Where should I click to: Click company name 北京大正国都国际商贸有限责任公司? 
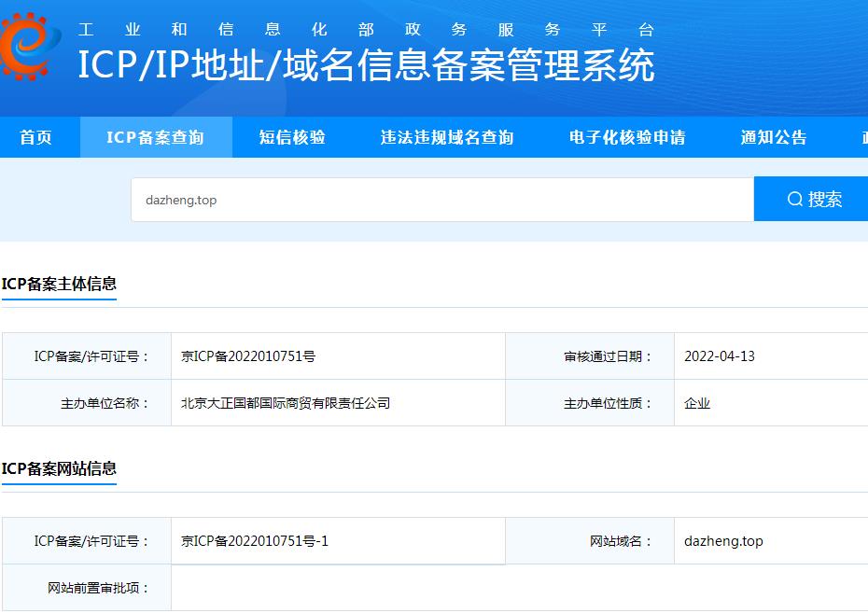(286, 403)
